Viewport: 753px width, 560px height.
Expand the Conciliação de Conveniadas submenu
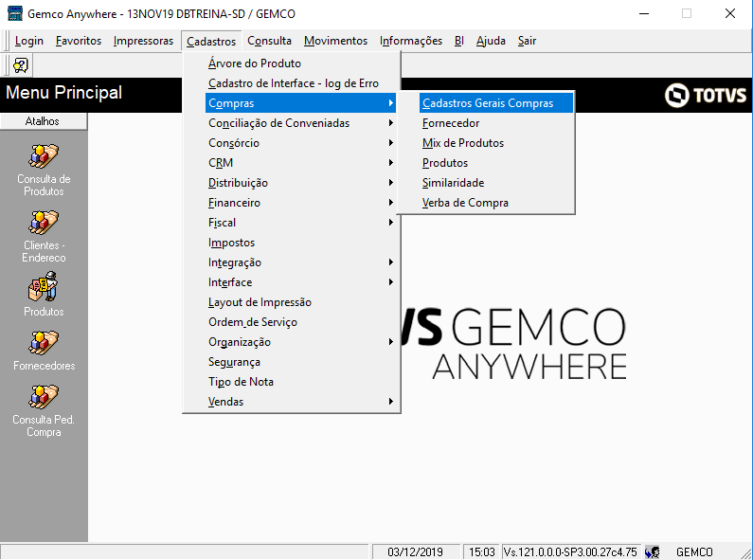click(x=291, y=123)
